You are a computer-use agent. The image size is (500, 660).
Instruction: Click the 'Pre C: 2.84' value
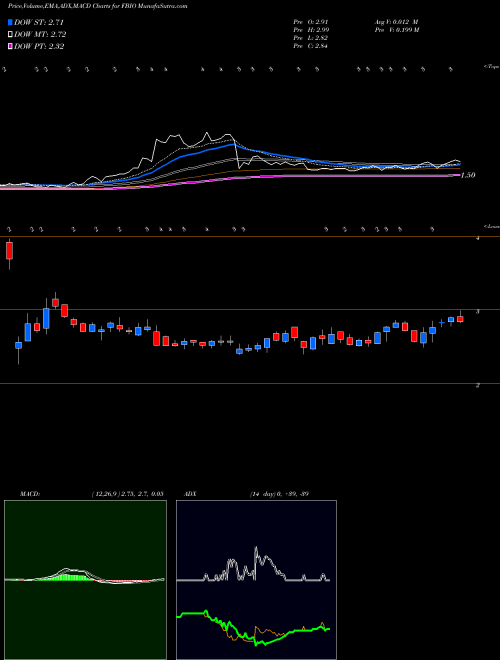pyautogui.click(x=311, y=46)
